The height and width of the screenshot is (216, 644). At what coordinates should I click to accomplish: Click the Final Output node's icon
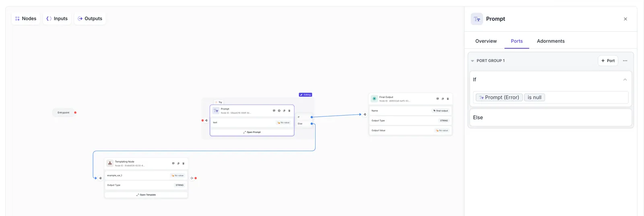[x=374, y=99]
